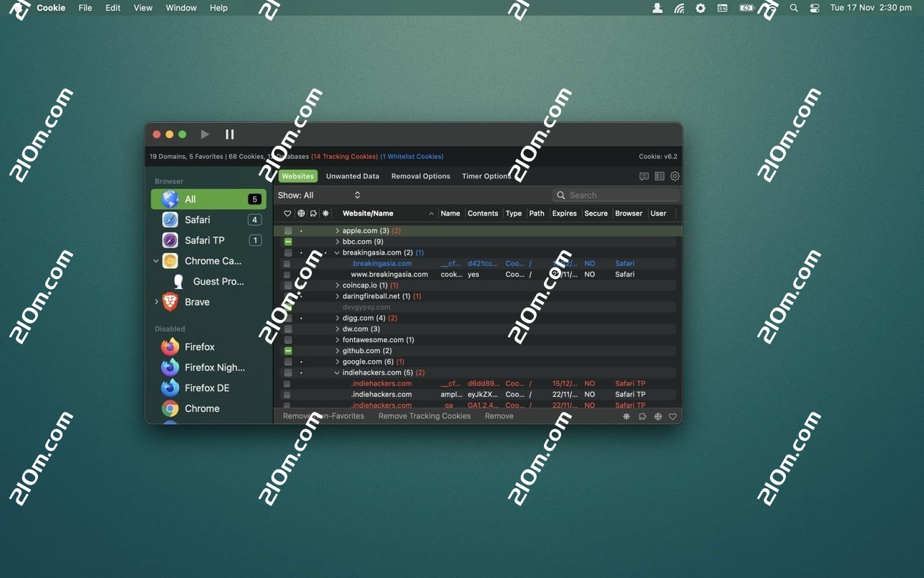Viewport: 924px width, 578px height.
Task: Click the magnifier icon in the Search field
Action: [x=561, y=196]
